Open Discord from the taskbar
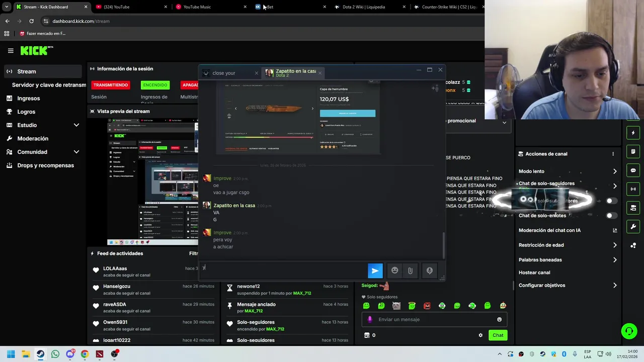The image size is (644, 362). pyautogui.click(x=70, y=354)
